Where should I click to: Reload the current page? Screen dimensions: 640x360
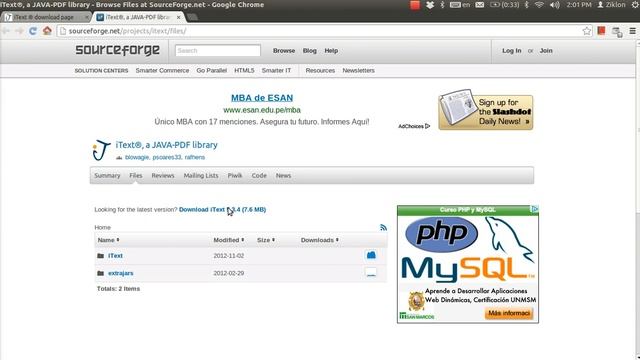(x=33, y=31)
